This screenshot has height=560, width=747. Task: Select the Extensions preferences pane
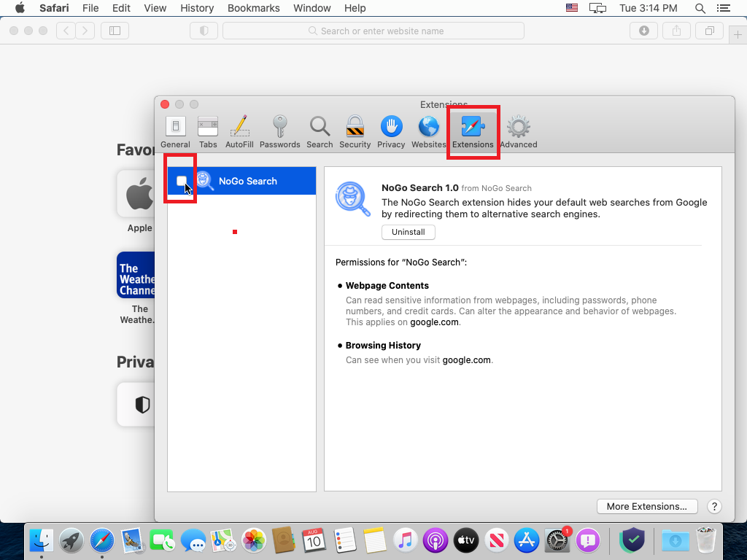click(x=473, y=132)
